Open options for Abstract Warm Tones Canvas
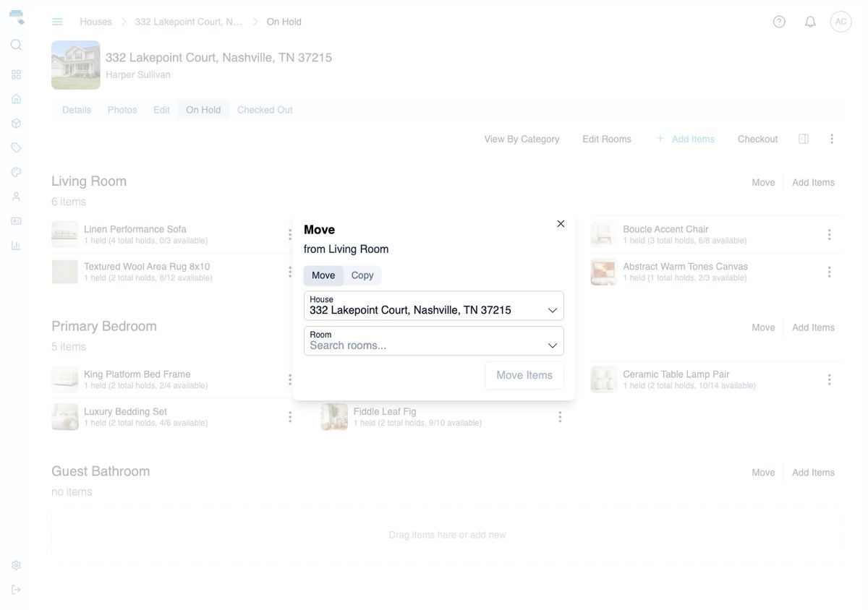The height and width of the screenshot is (610, 868). 829,272
